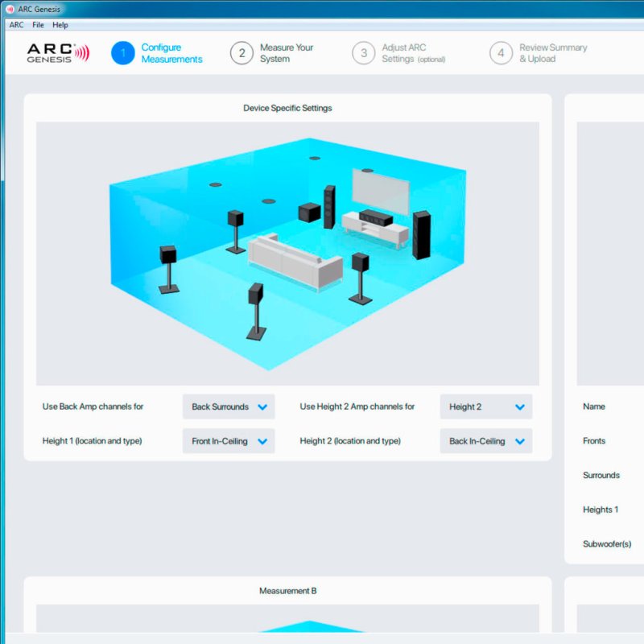Viewport: 644px width, 644px height.
Task: Click the 'Surrounds' label in right panel
Action: (x=601, y=475)
